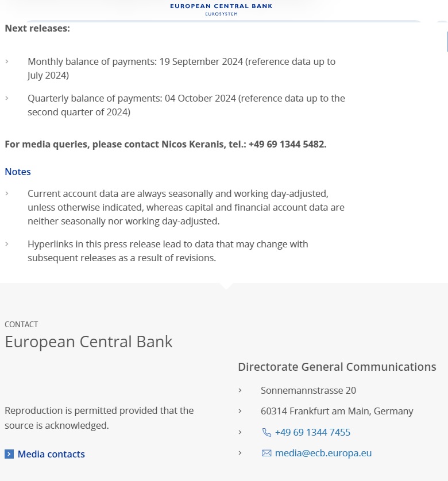Click the chevron bullet beside Monthly balance of payments
Screen dimensions: 448x481
7,61
